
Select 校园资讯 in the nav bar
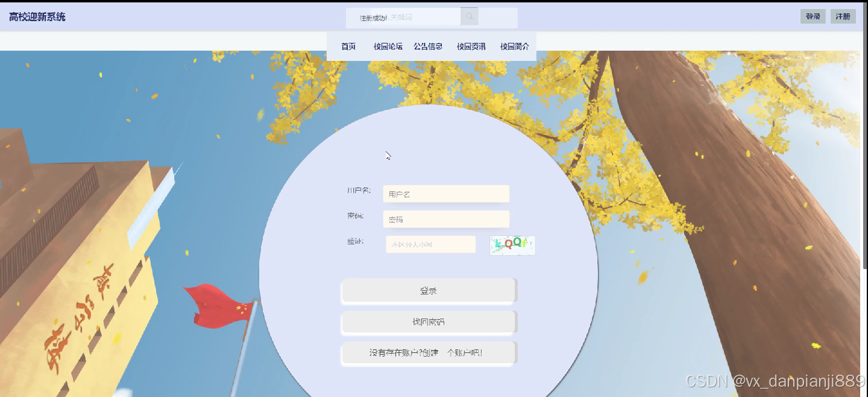click(x=471, y=46)
